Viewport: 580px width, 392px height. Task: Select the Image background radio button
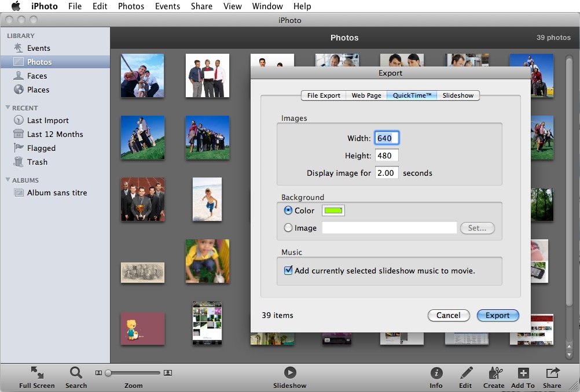(288, 228)
